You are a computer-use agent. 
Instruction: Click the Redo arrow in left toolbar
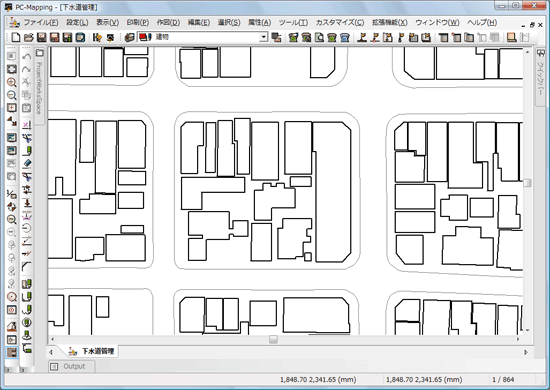(27, 69)
